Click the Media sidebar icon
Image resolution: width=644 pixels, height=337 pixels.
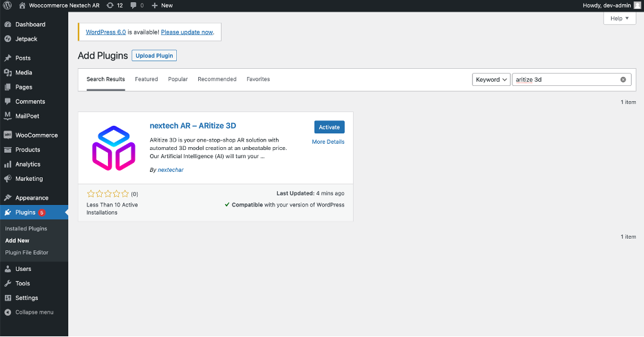tap(8, 72)
